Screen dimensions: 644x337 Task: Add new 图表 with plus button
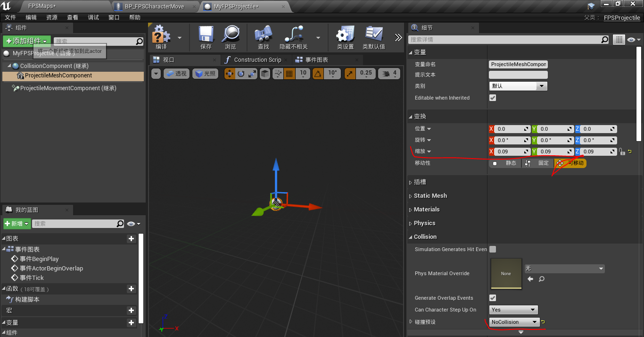tap(132, 239)
